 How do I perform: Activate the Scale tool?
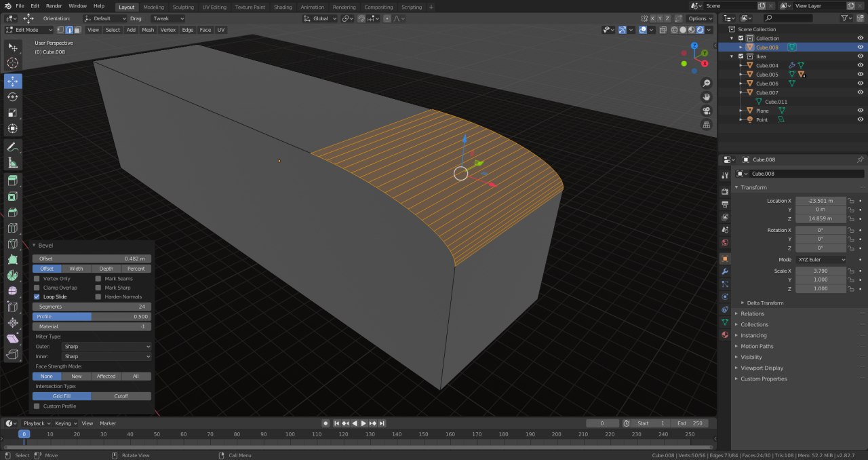tap(13, 113)
